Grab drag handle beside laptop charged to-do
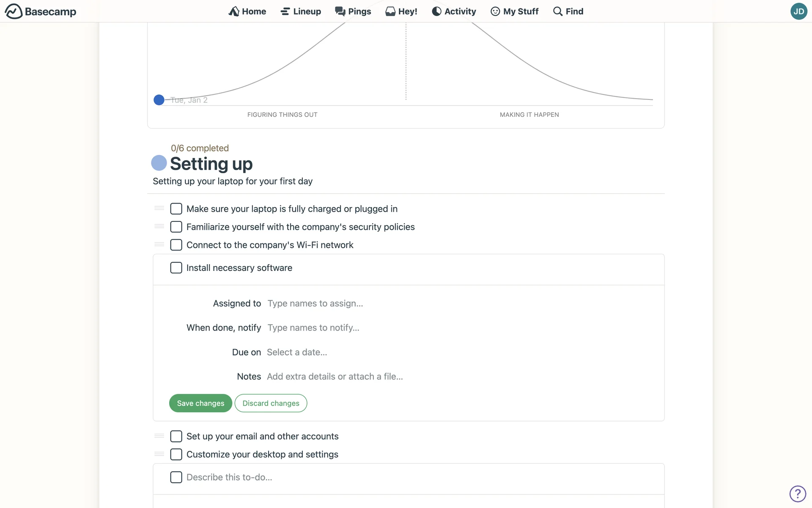 (159, 208)
